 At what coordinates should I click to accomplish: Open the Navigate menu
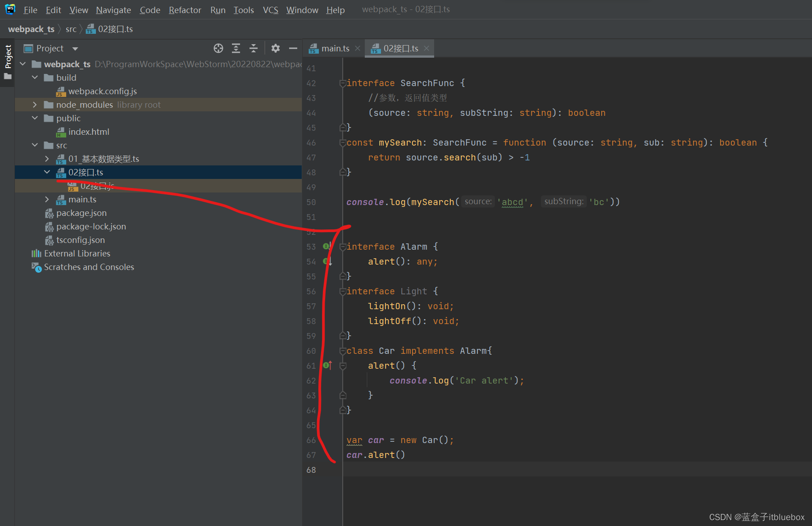[113, 9]
